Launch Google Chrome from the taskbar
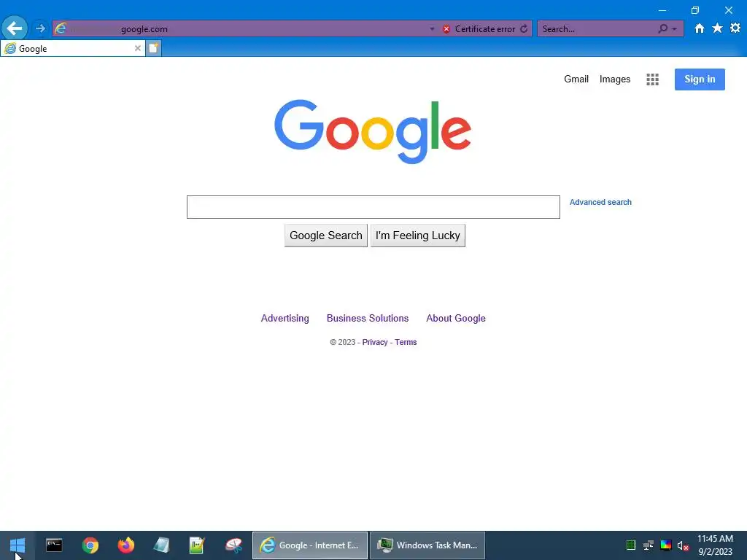The height and width of the screenshot is (560, 747). (90, 545)
